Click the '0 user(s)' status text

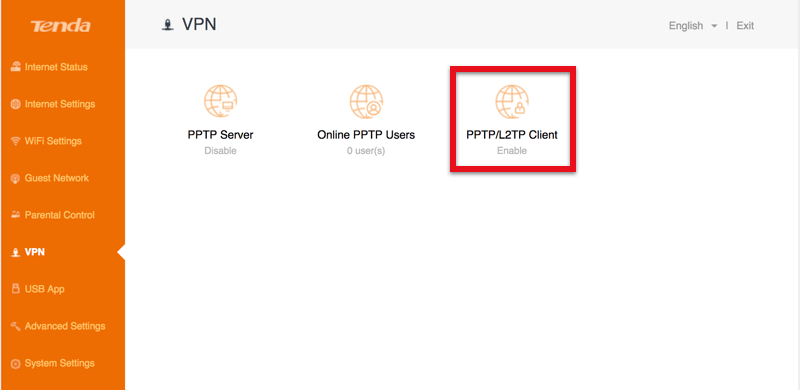366,151
